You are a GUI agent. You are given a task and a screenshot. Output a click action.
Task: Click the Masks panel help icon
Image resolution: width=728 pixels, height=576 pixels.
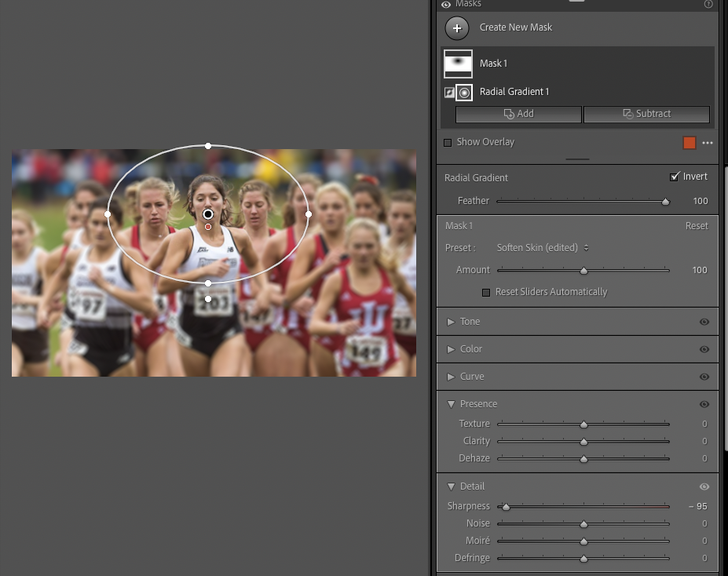click(x=708, y=5)
